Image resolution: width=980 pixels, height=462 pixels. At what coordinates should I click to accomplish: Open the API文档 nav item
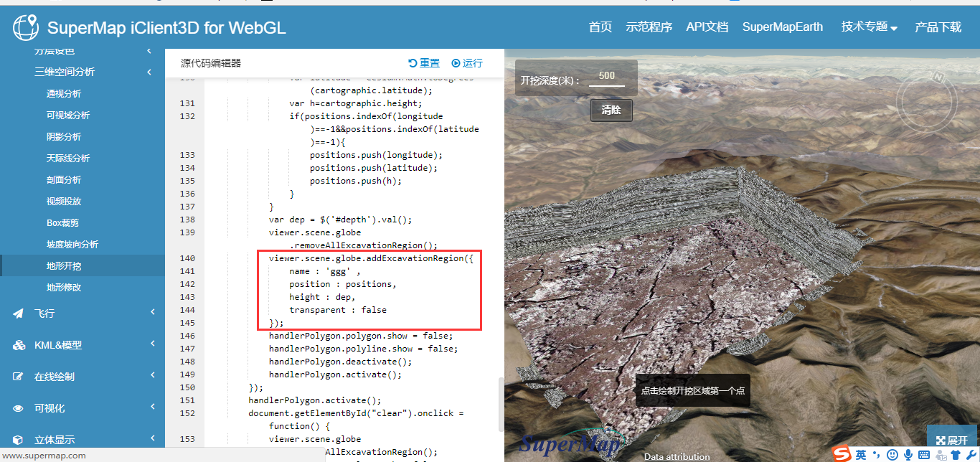(707, 27)
